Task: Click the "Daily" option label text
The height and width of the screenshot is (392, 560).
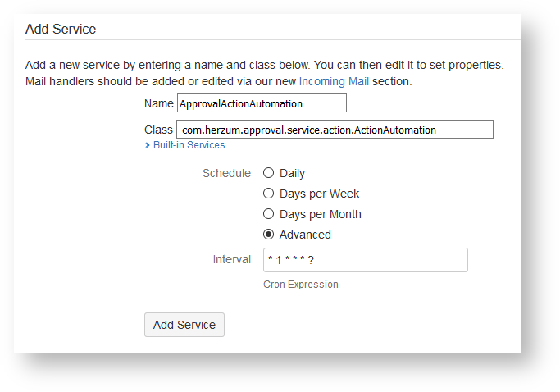Action: pos(292,173)
